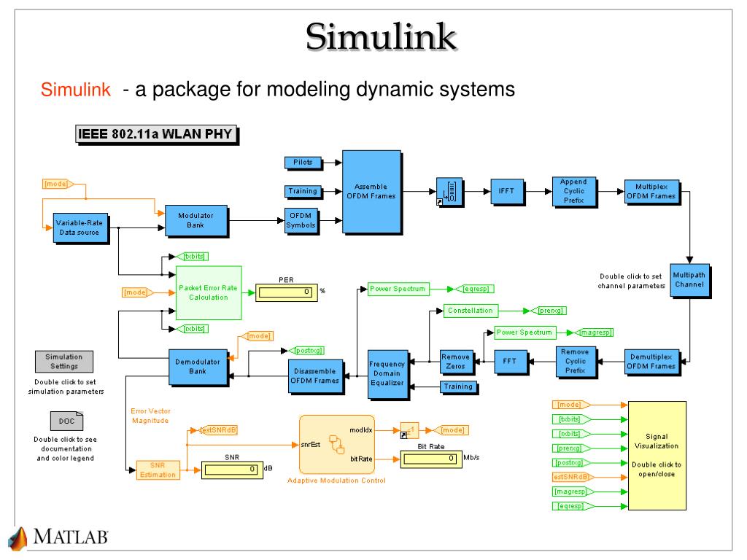The width and height of the screenshot is (747, 560).
Task: Click the Demodulator Bank block
Action: pyautogui.click(x=198, y=367)
